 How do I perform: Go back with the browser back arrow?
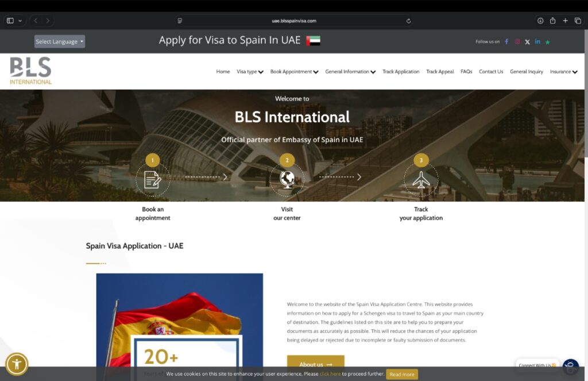36,21
